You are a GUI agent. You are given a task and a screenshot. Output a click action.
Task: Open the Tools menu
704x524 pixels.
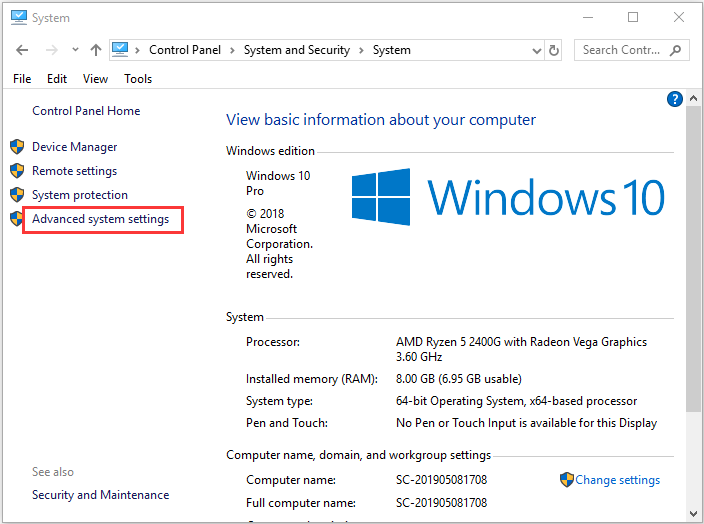coord(138,79)
